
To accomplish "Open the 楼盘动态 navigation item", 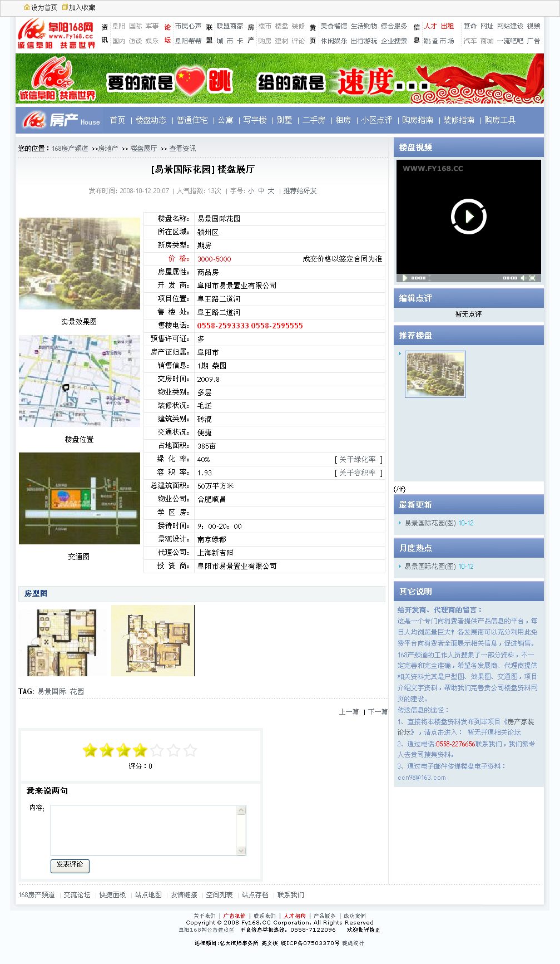I will click(x=151, y=120).
